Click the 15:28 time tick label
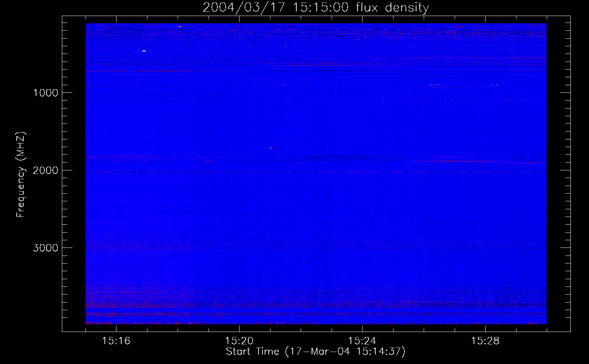Image resolution: width=589 pixels, height=364 pixels. click(485, 341)
